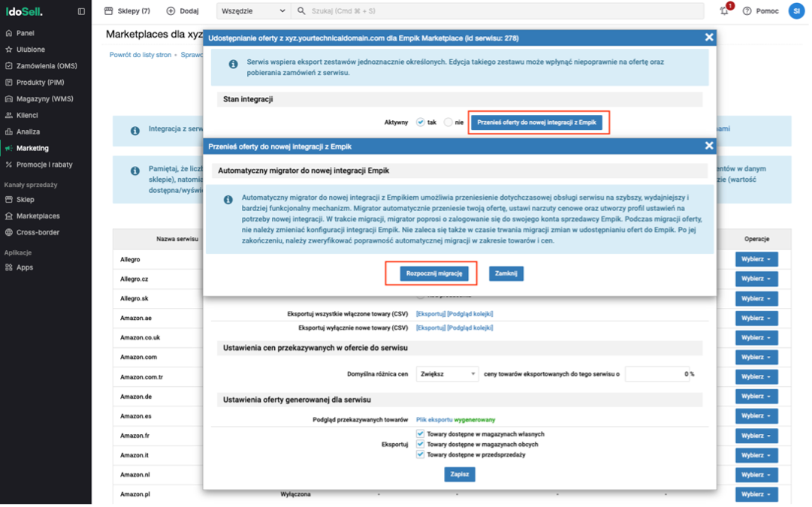Open the notifications bell icon
This screenshot has height=507, width=812.
[725, 11]
